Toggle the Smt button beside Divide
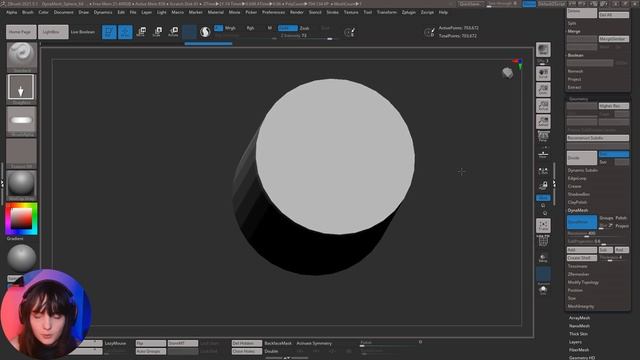 pos(614,154)
